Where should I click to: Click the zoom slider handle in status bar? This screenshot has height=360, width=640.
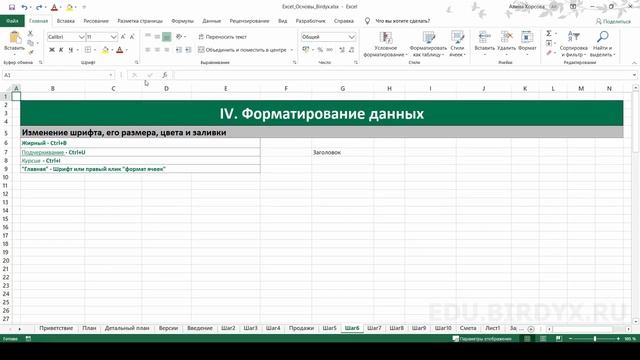595,339
